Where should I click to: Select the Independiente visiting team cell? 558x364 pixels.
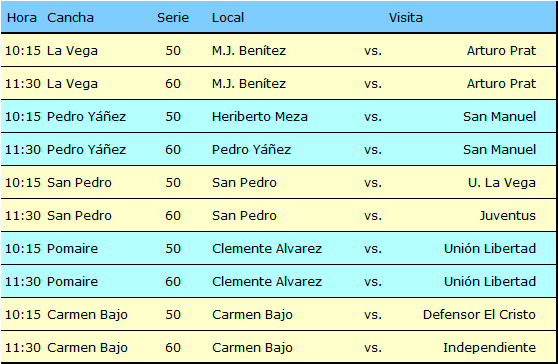(x=489, y=348)
